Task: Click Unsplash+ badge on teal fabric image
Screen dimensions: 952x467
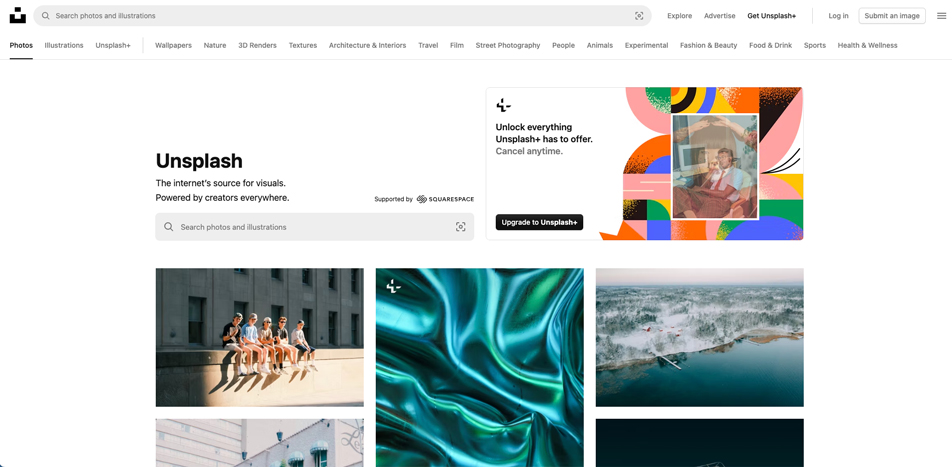Action: 393,286
